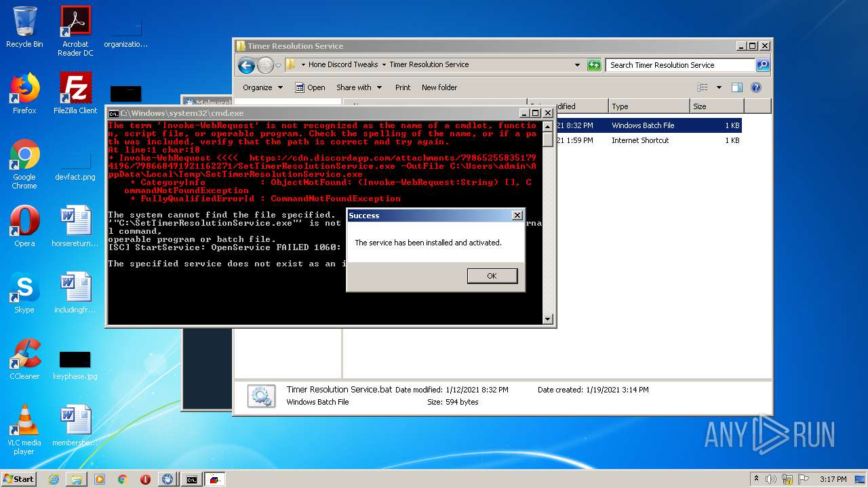868x488 pixels.
Task: Toggle the Explorer preview pane icon
Action: click(x=737, y=87)
